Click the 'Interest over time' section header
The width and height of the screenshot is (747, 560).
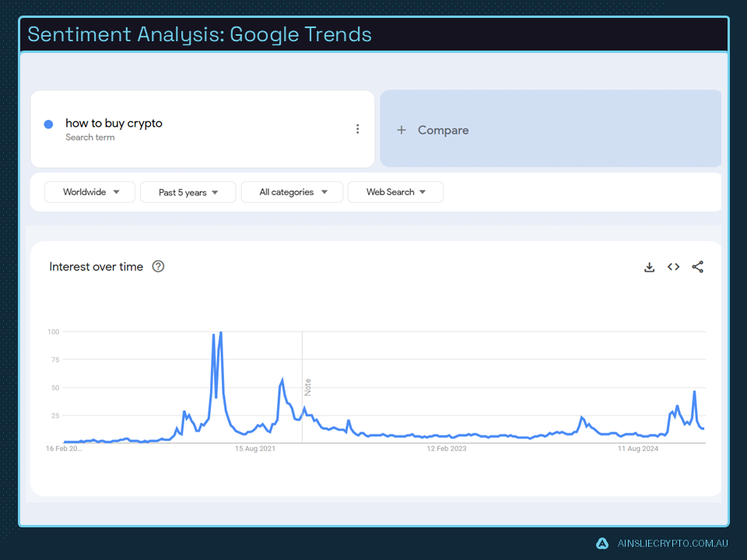(96, 267)
